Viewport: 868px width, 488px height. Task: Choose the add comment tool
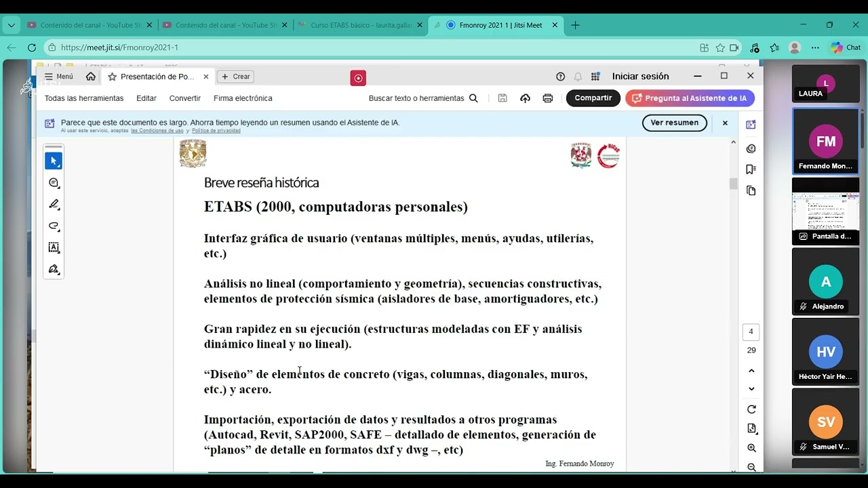coord(54,183)
